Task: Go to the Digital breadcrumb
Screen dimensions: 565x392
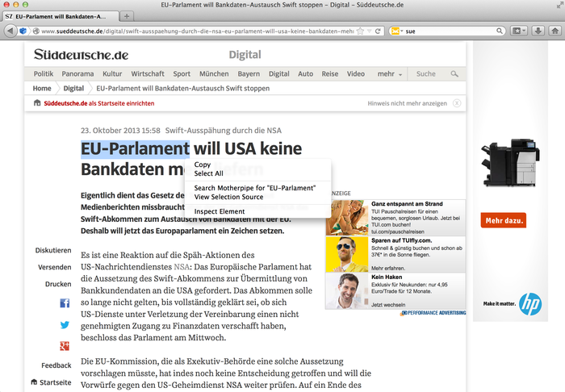Action: [73, 88]
